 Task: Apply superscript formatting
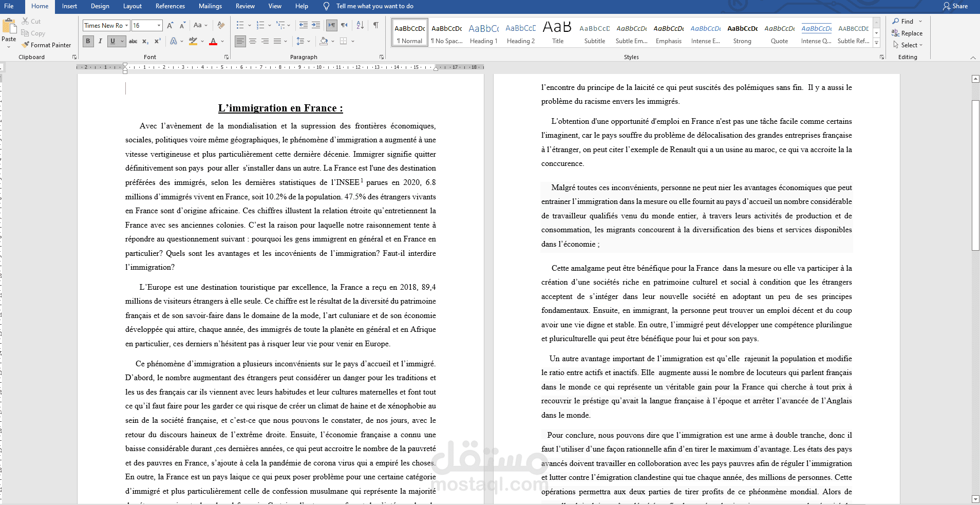[x=158, y=41]
